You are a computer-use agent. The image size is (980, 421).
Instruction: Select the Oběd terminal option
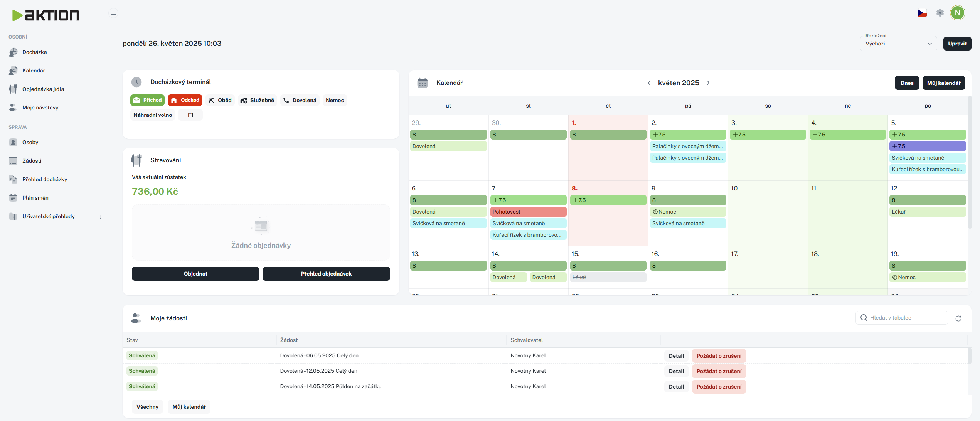pyautogui.click(x=220, y=100)
